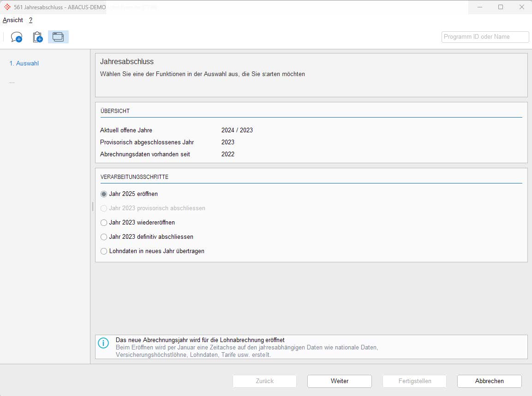Viewport: 532px width, 396px height.
Task: Click the blue info icon in hint box
Action: point(104,343)
